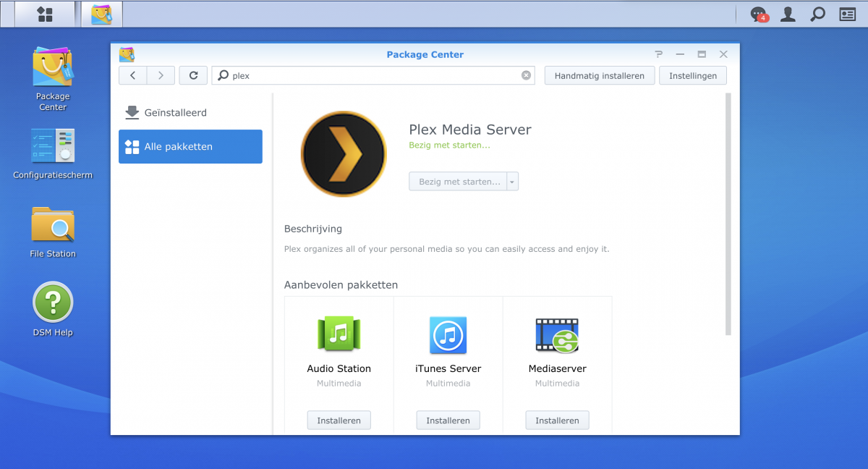Go back with the left arrow button
Screen dimensions: 868x469
pyautogui.click(x=132, y=75)
